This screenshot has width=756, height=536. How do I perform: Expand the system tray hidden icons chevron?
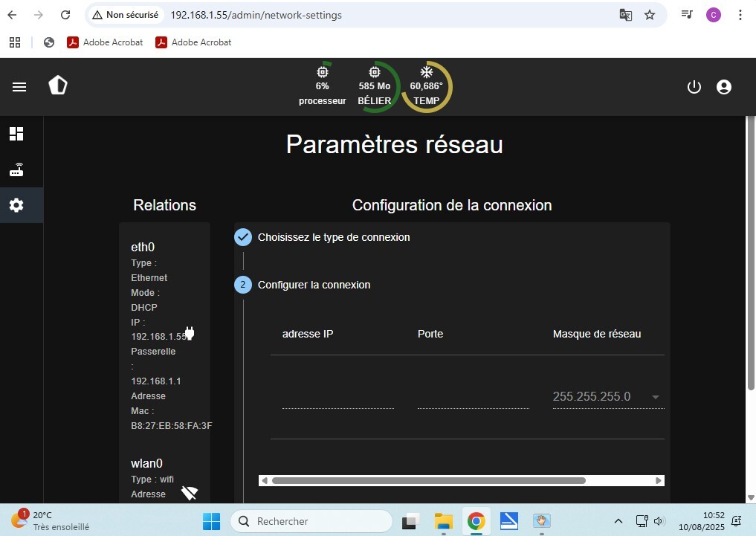pyautogui.click(x=618, y=521)
